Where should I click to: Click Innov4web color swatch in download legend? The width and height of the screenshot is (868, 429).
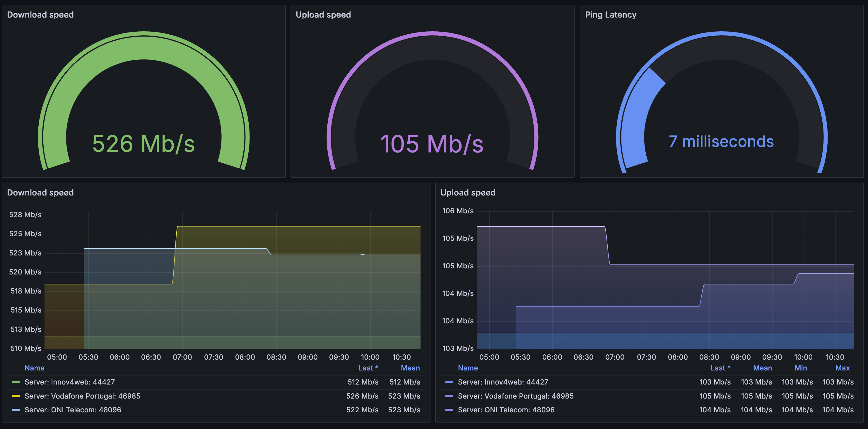(16, 382)
